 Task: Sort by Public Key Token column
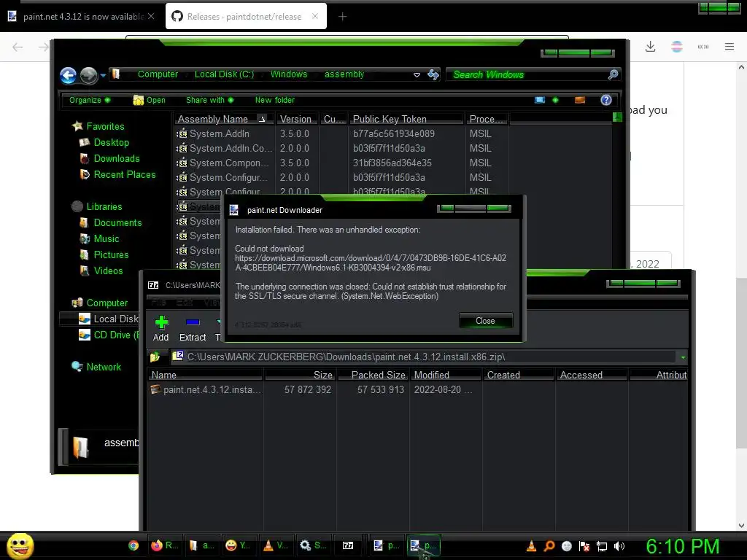point(406,119)
